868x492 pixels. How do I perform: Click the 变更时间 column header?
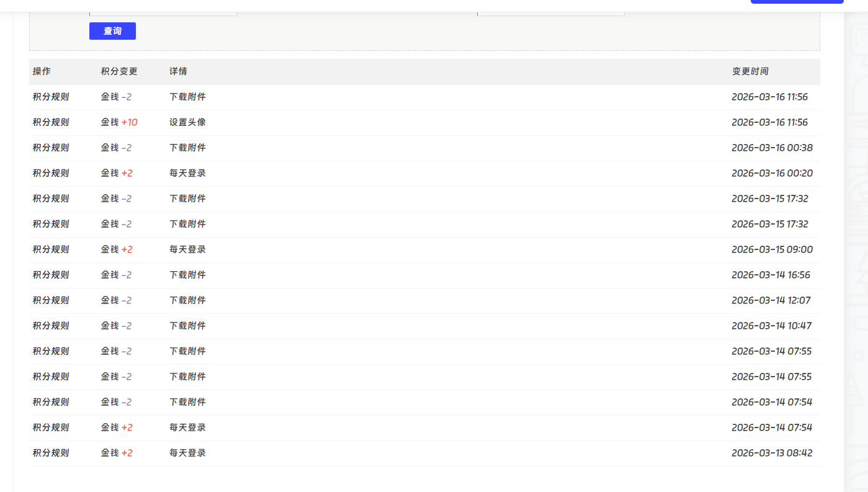pos(750,71)
